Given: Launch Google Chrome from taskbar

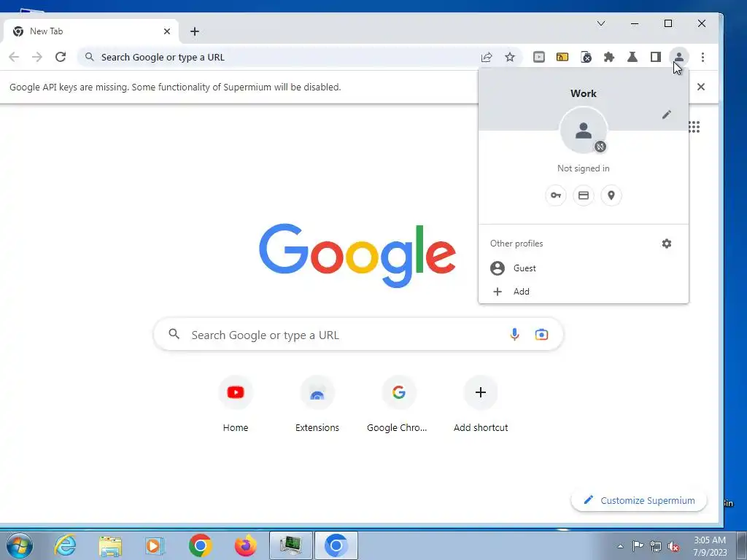Looking at the screenshot, I should click(200, 545).
